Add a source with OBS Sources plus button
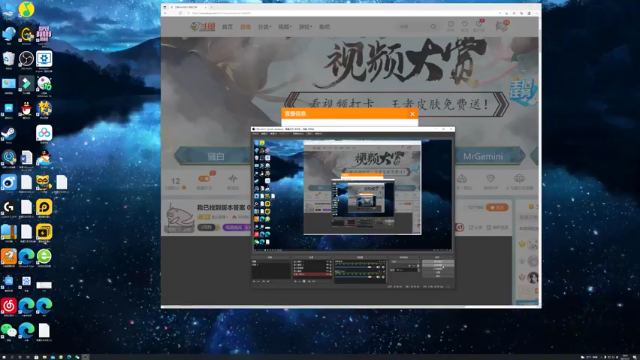 [296, 281]
